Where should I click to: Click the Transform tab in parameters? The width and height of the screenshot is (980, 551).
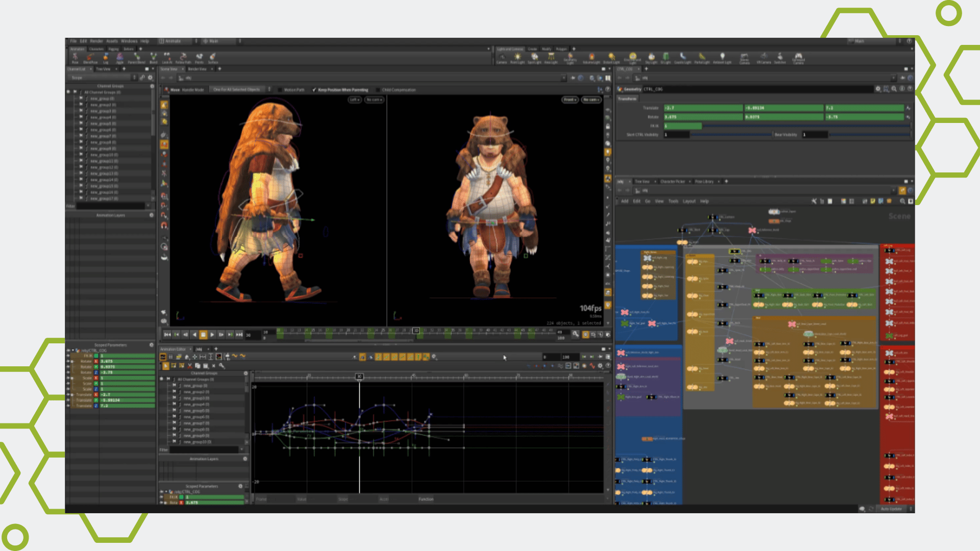627,99
